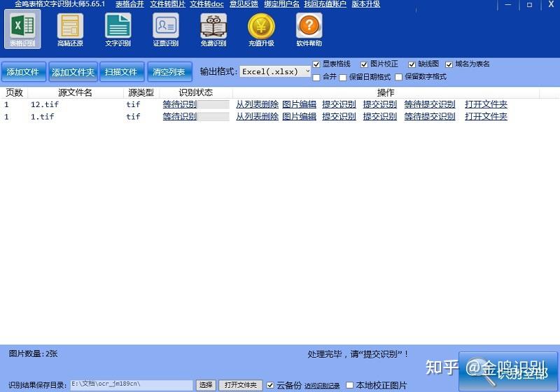Toggle the 域名为表名 checkbox
The width and height of the screenshot is (560, 392).
coord(449,64)
